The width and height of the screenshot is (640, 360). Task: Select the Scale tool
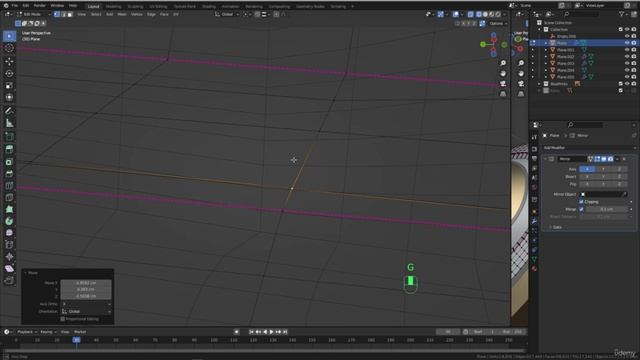coord(9,85)
